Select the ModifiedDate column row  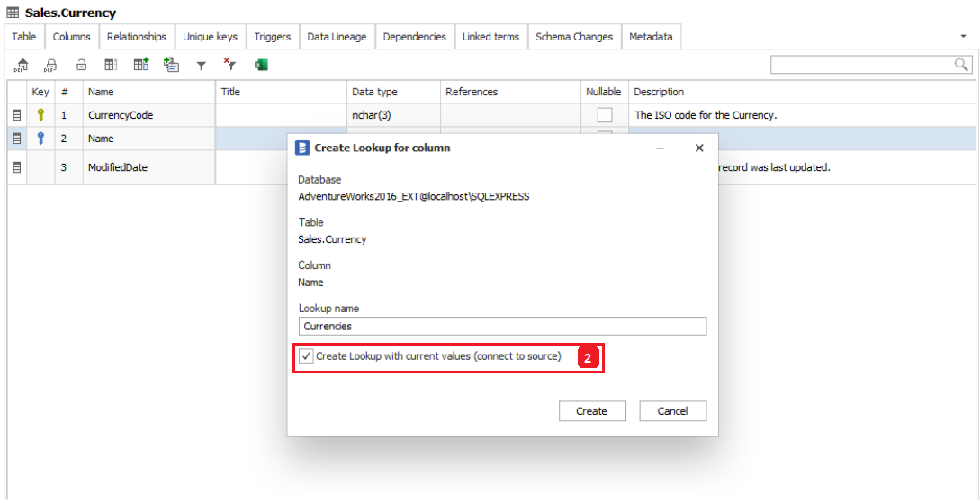pos(117,167)
